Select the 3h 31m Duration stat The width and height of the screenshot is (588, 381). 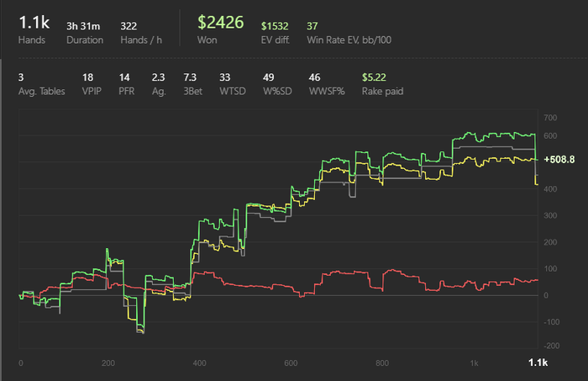[85, 33]
